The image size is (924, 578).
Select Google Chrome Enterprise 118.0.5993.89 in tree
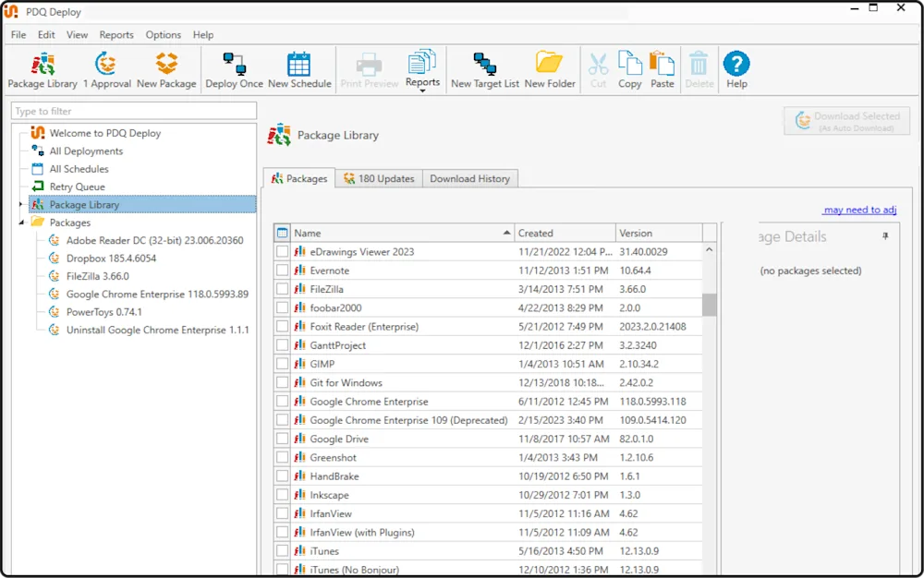157,295
